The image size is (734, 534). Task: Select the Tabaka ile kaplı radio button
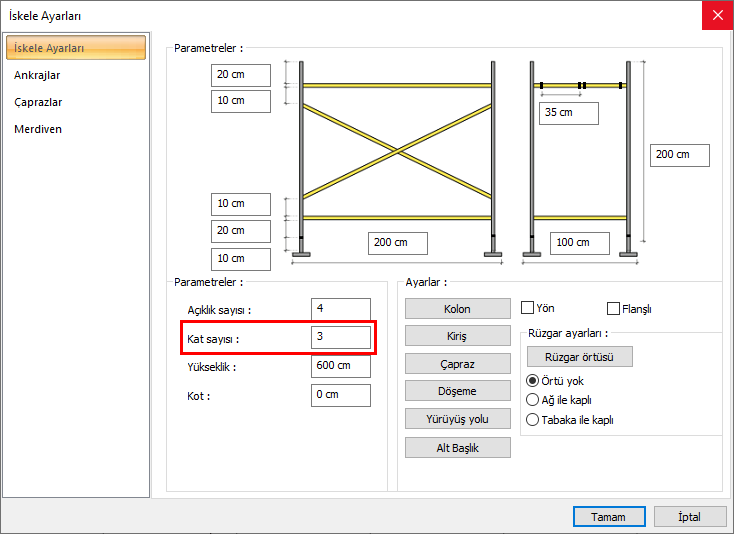(532, 420)
